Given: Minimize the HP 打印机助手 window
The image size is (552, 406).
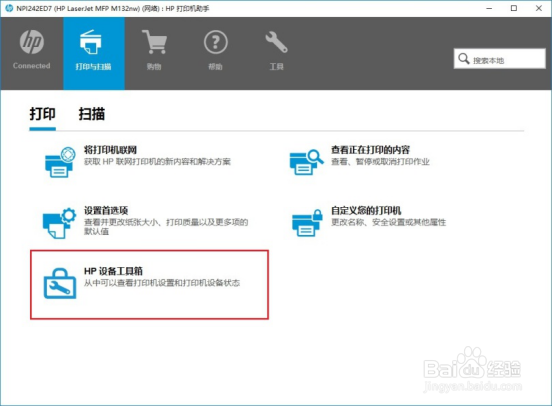Looking at the screenshot, I should coord(489,8).
